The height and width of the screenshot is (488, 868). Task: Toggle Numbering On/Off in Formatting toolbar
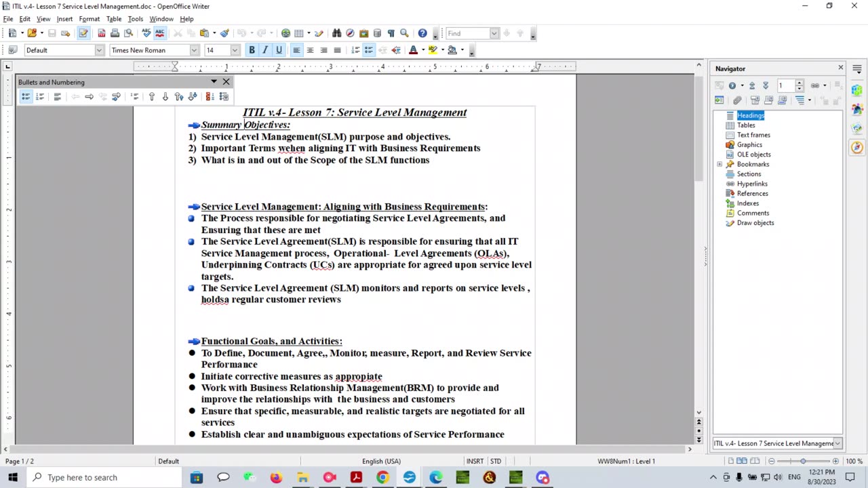point(355,50)
